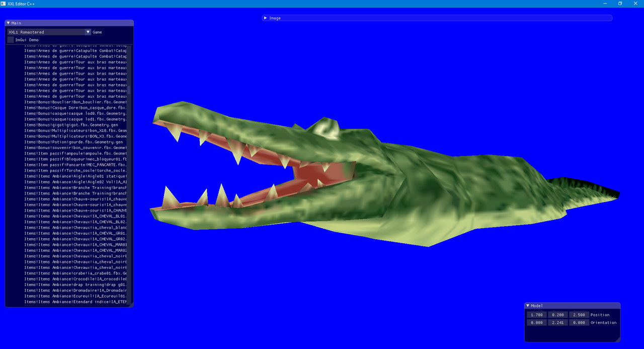Expand the collapsed Image window
644x349 pixels.
(x=266, y=18)
